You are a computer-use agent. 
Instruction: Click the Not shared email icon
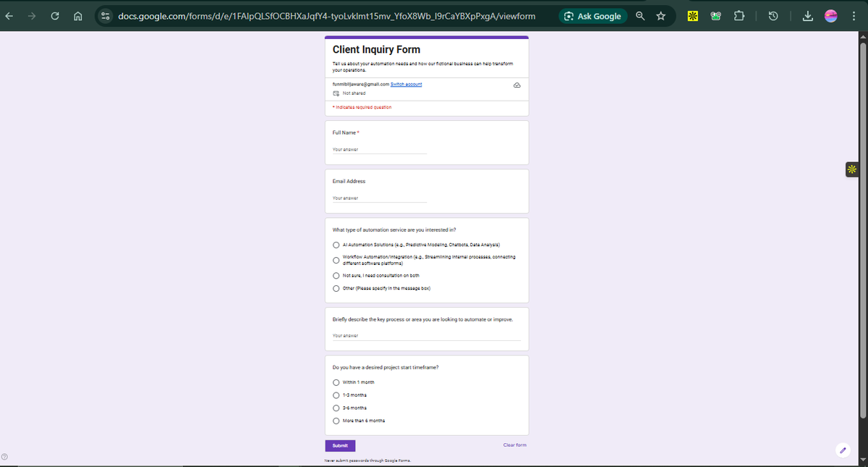tap(336, 93)
